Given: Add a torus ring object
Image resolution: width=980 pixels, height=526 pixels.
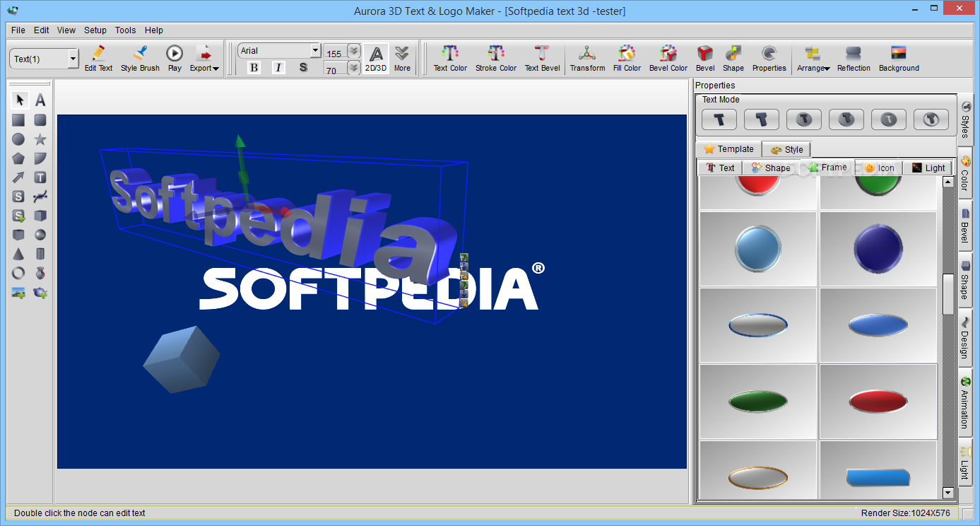Looking at the screenshot, I should (x=18, y=273).
